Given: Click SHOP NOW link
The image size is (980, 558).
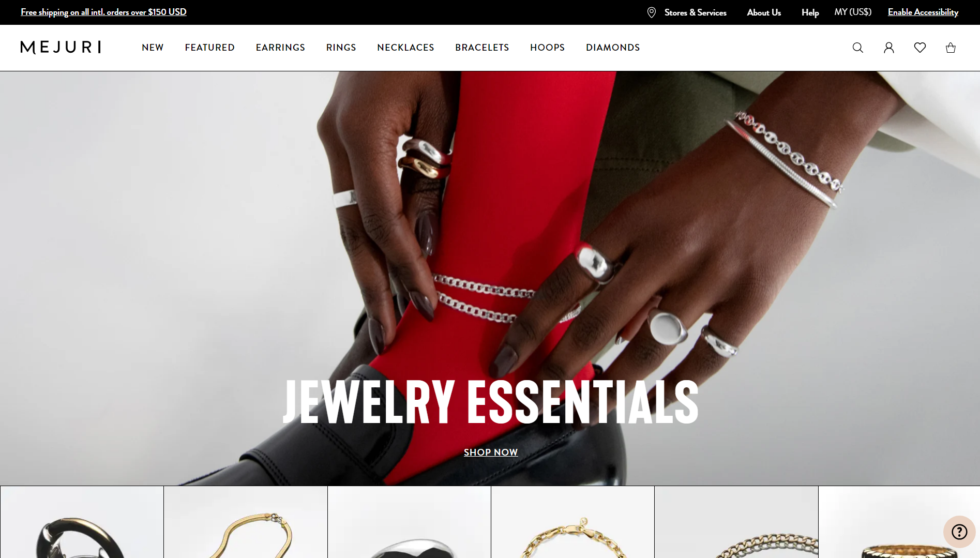Looking at the screenshot, I should tap(491, 453).
